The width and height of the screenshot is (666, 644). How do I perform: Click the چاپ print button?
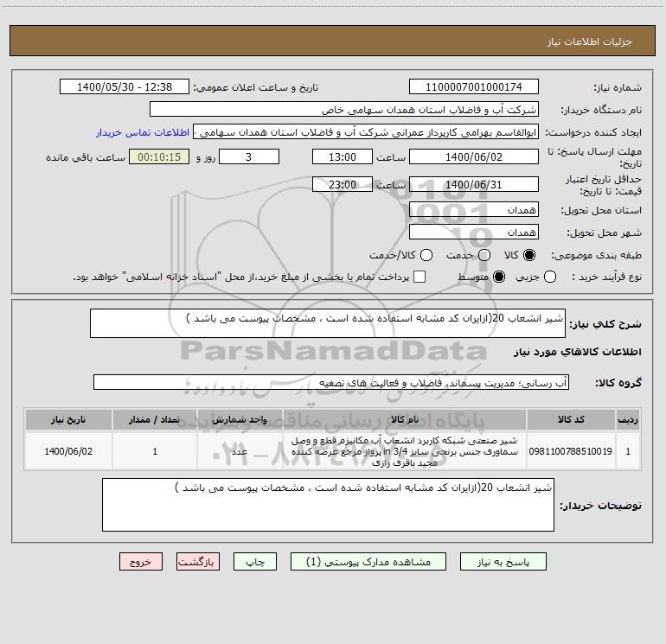point(255,562)
